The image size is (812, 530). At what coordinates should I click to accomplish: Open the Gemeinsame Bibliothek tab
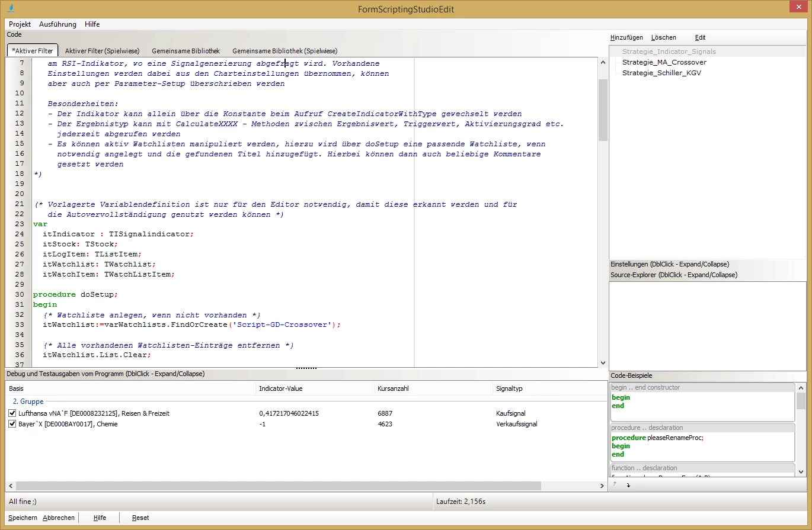coord(186,51)
